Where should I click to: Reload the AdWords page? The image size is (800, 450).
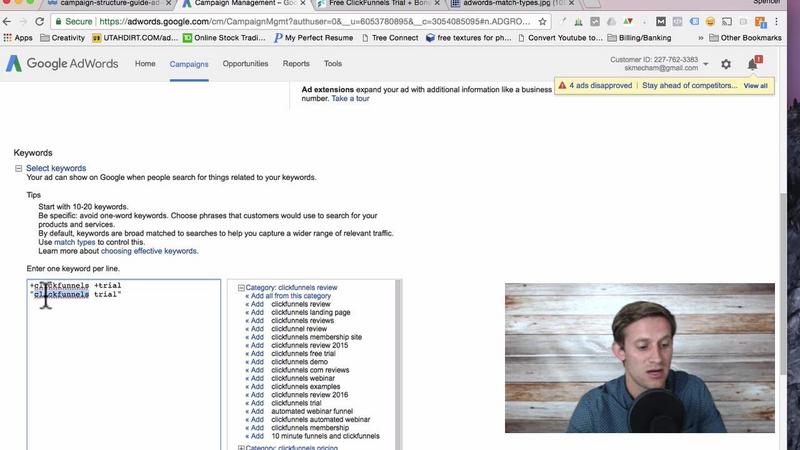coord(39,21)
